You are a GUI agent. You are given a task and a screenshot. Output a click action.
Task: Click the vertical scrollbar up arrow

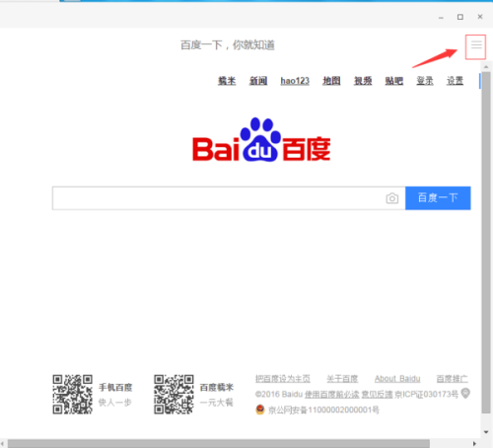coord(486,67)
